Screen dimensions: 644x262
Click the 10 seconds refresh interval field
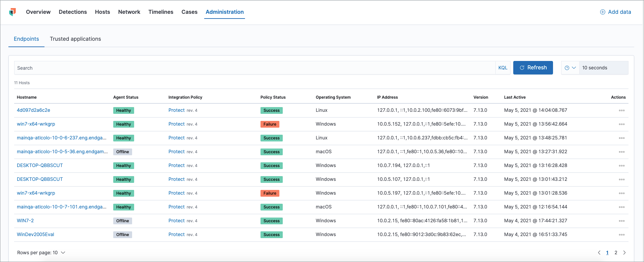pos(603,68)
